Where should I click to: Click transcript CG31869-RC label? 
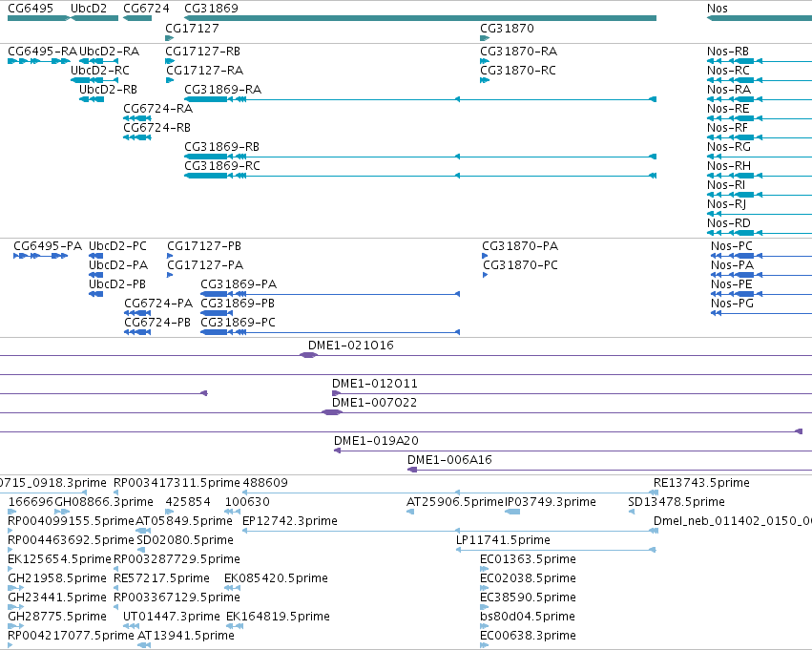pyautogui.click(x=222, y=166)
